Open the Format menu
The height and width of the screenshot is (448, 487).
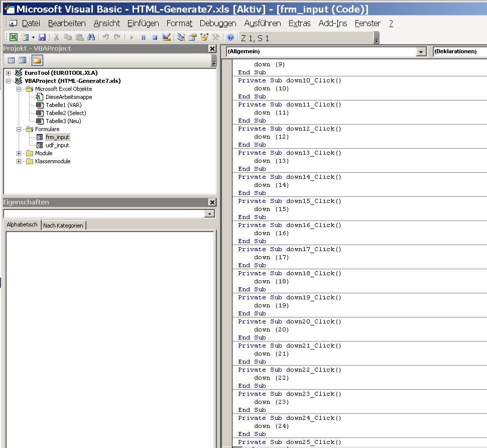pos(179,23)
